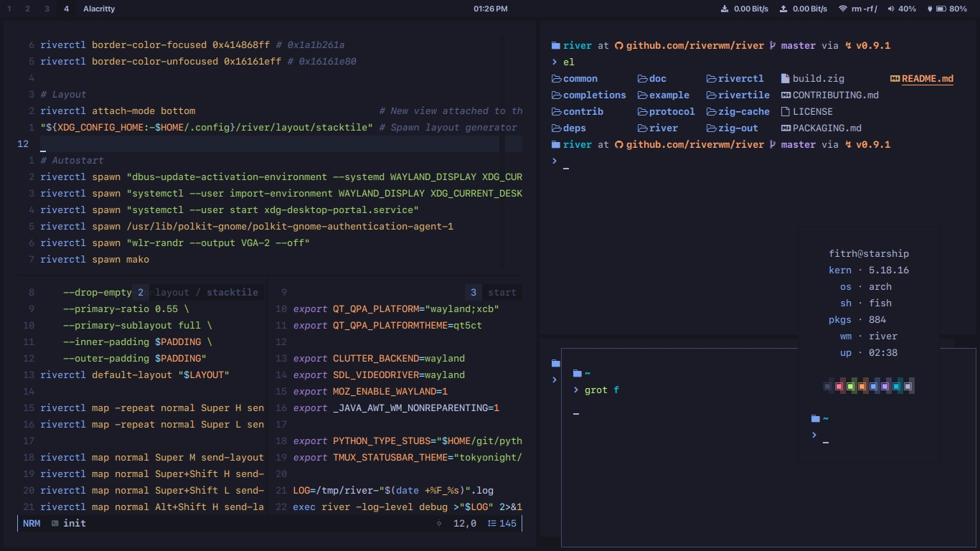Image resolution: width=980 pixels, height=551 pixels.
Task: Click the file icon next to LICENSE
Action: click(785, 111)
